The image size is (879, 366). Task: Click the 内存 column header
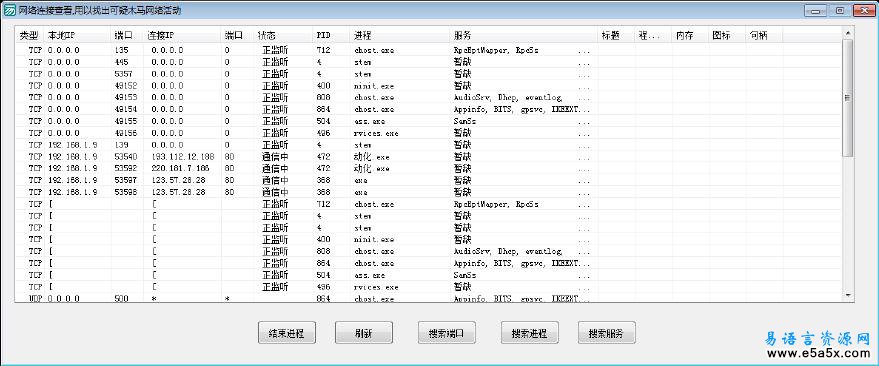point(691,35)
